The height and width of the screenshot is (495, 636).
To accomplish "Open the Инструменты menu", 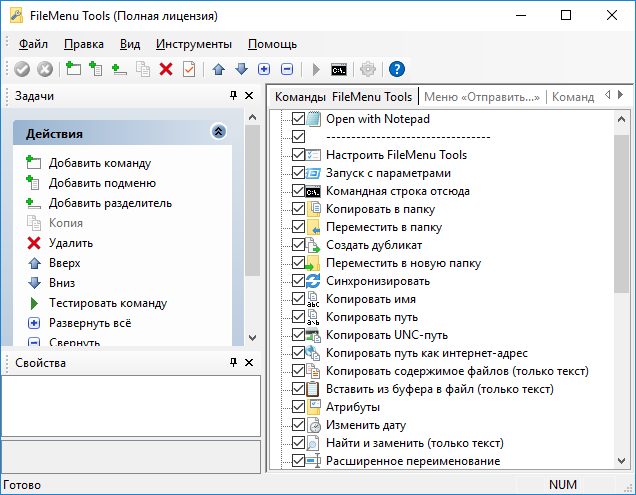I will 194,44.
